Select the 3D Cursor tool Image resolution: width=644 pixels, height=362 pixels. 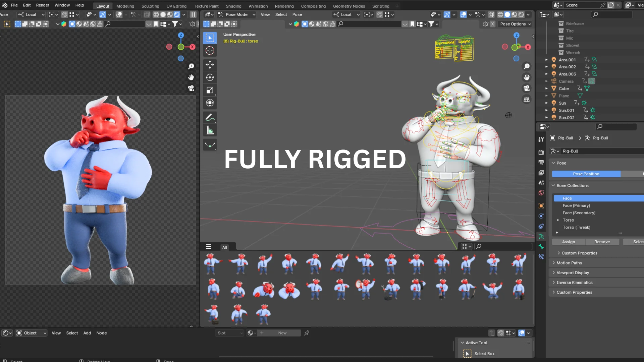click(x=210, y=51)
